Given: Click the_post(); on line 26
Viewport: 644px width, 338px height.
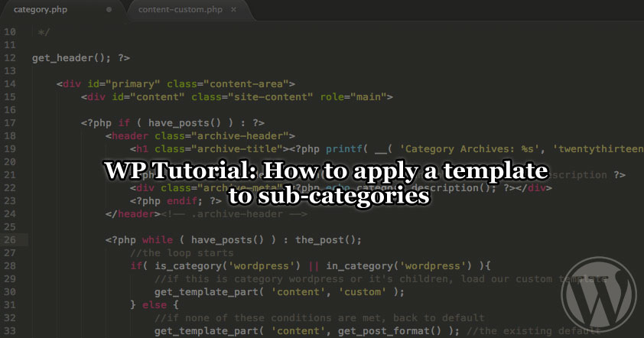Looking at the screenshot, I should coord(329,240).
